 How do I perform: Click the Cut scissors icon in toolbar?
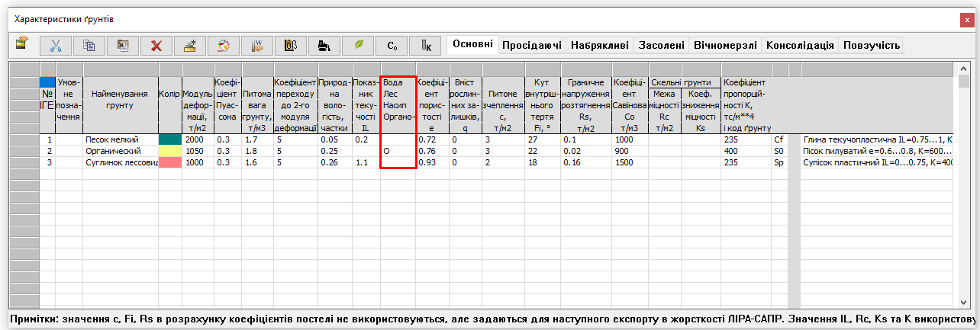(56, 46)
